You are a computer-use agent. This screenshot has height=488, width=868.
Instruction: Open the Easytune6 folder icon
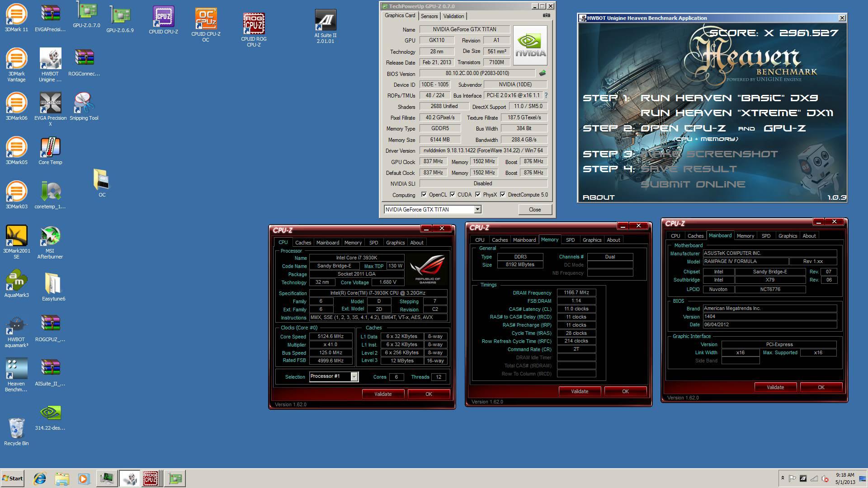tap(53, 286)
